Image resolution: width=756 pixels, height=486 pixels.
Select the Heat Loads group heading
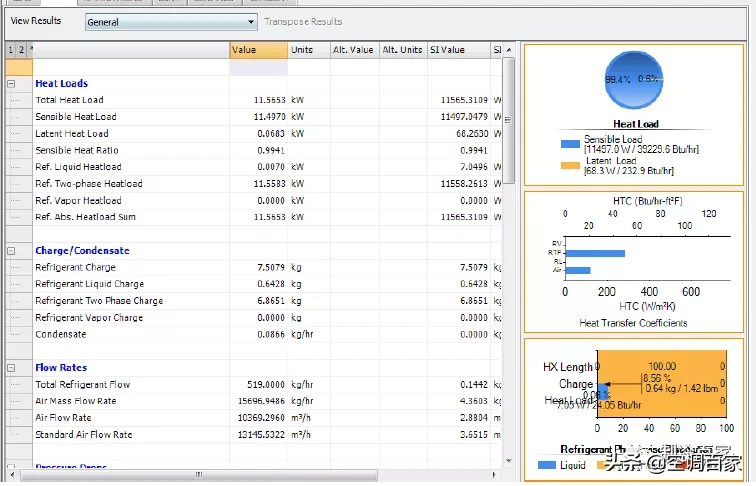(62, 84)
